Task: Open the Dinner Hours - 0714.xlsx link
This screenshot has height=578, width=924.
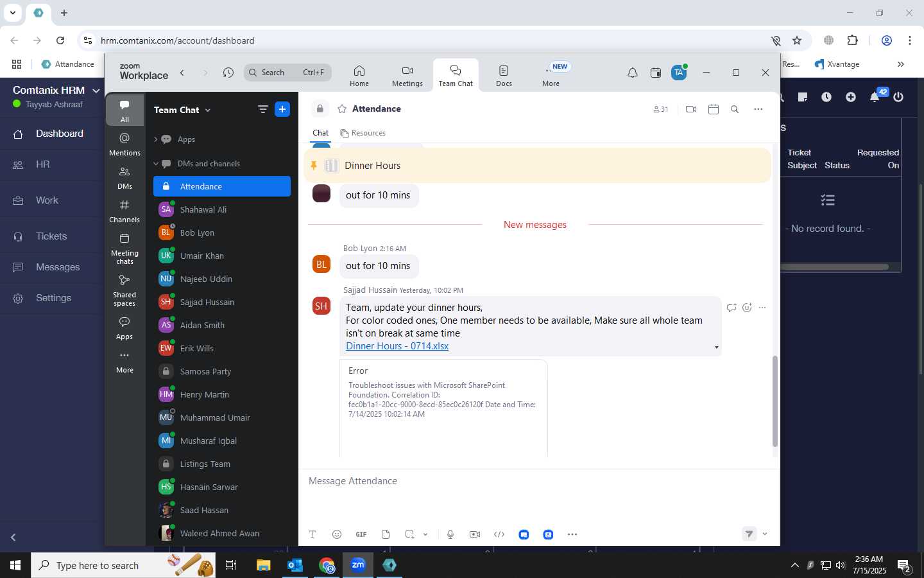Action: pos(397,346)
